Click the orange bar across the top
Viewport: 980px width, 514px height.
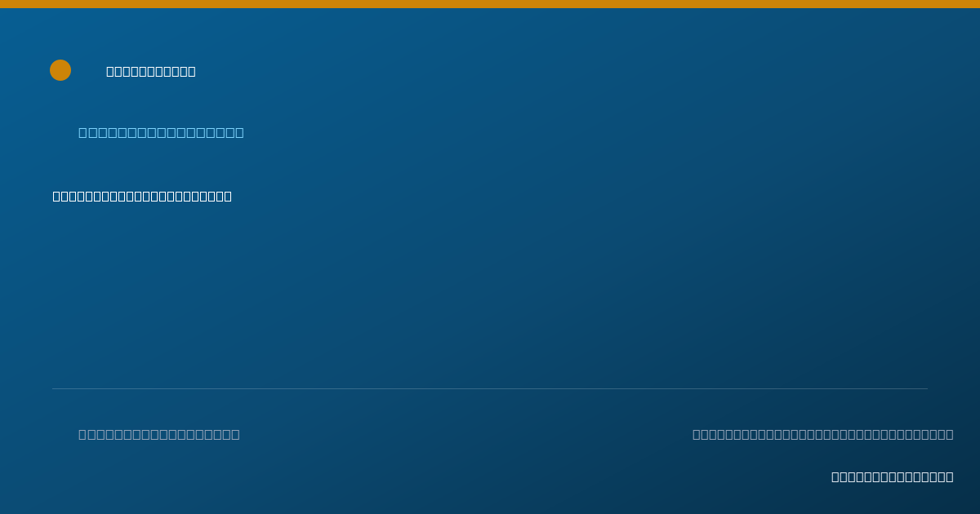pos(490,4)
